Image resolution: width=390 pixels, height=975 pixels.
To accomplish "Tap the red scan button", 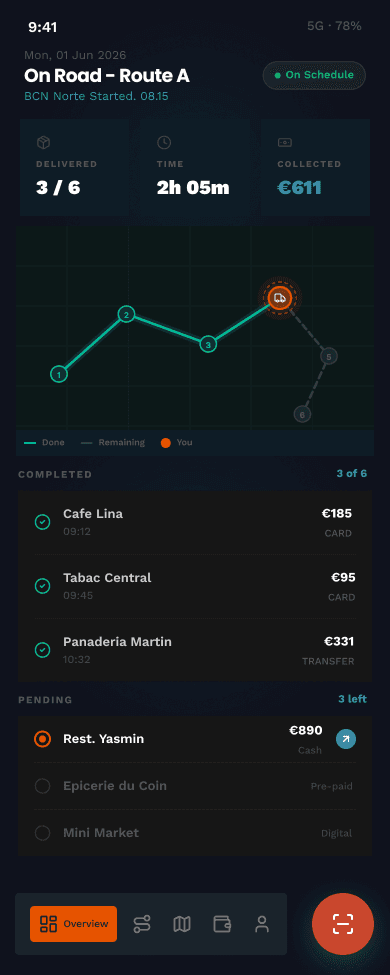I will (343, 923).
